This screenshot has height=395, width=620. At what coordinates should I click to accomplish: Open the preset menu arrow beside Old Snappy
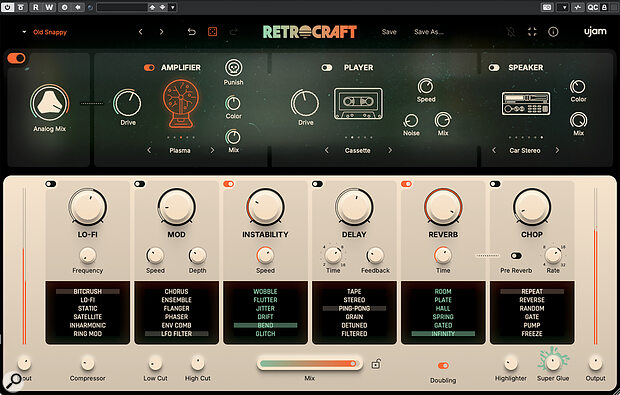click(x=24, y=32)
